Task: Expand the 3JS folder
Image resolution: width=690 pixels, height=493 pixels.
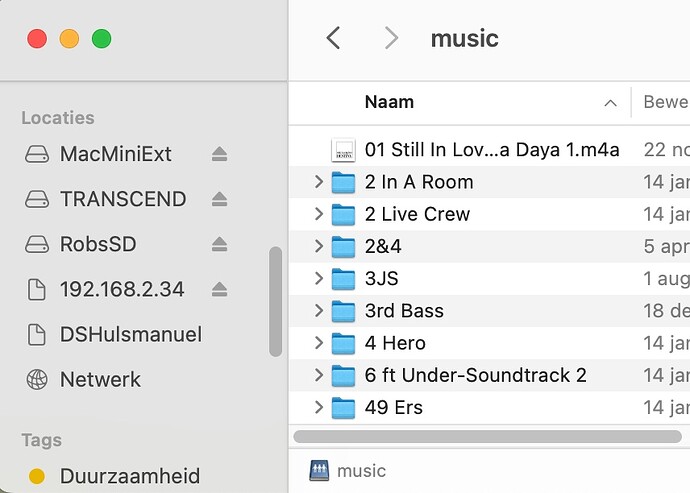Action: pos(319,278)
